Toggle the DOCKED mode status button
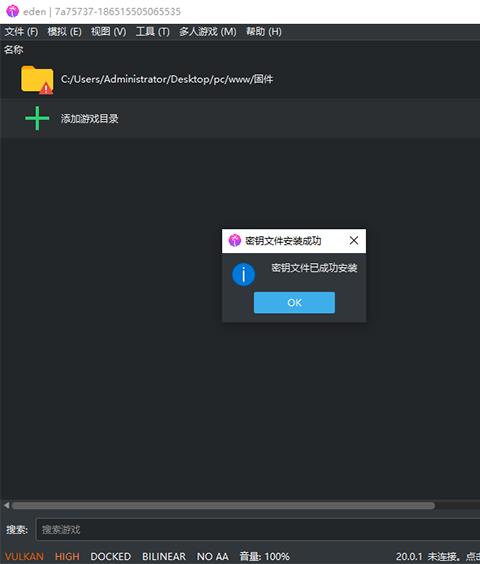Viewport: 480px width, 564px height. pos(110,556)
